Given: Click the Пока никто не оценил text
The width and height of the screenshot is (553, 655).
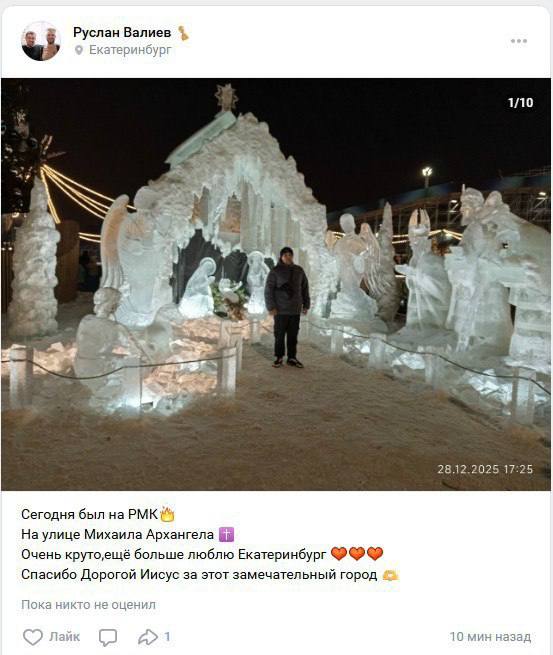Looking at the screenshot, I should click(89, 604).
